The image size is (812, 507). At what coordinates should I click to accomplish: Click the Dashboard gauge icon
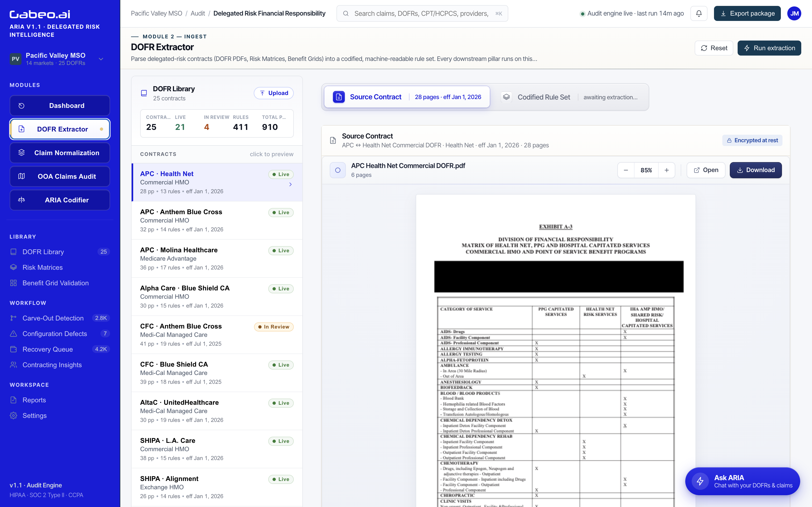pyautogui.click(x=21, y=106)
